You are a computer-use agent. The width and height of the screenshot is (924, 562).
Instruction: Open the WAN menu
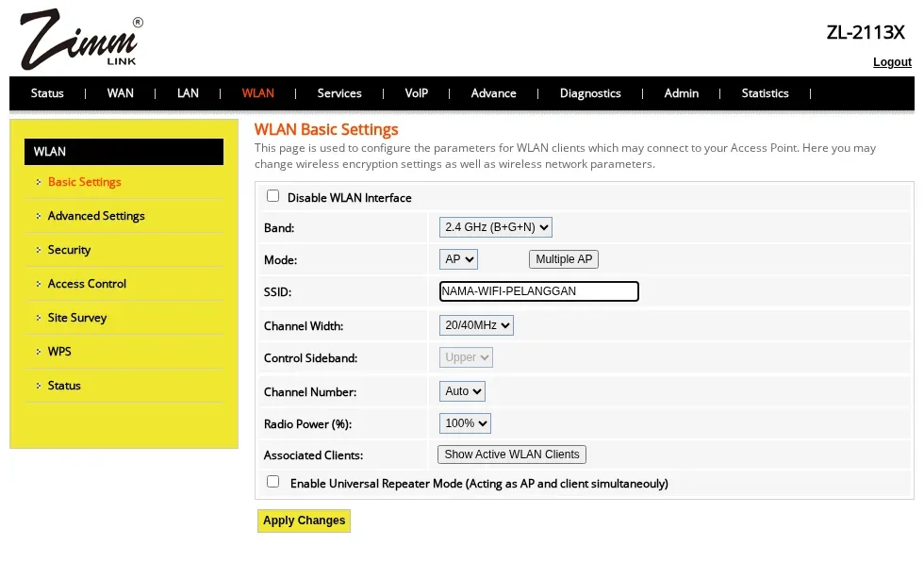[121, 93]
